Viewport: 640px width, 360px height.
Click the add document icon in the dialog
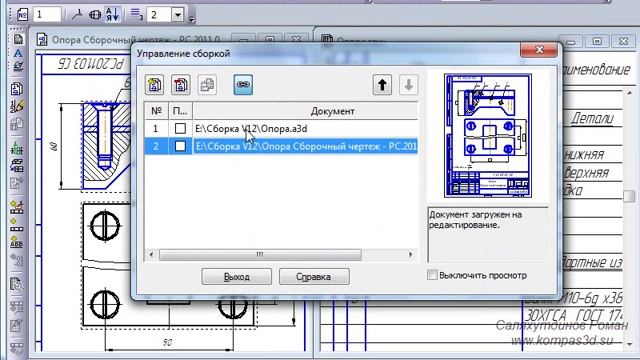click(155, 84)
